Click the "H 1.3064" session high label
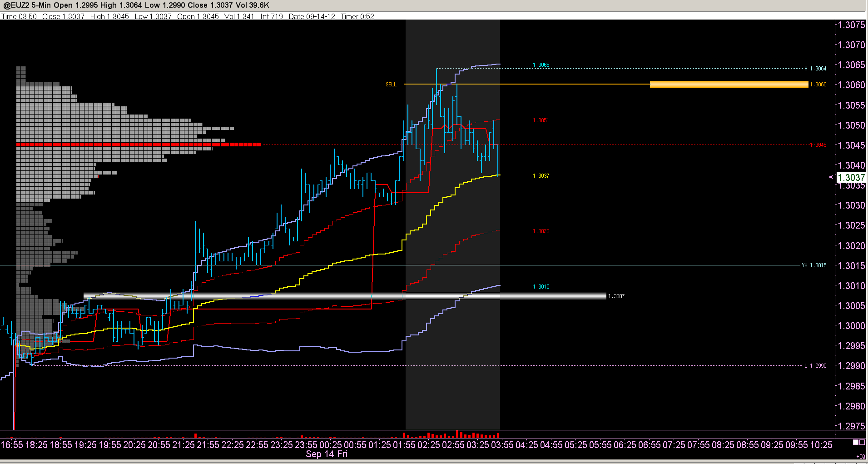 [x=815, y=69]
